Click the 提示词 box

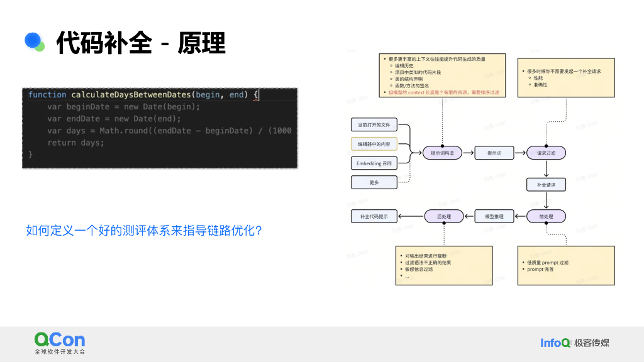pyautogui.click(x=494, y=153)
